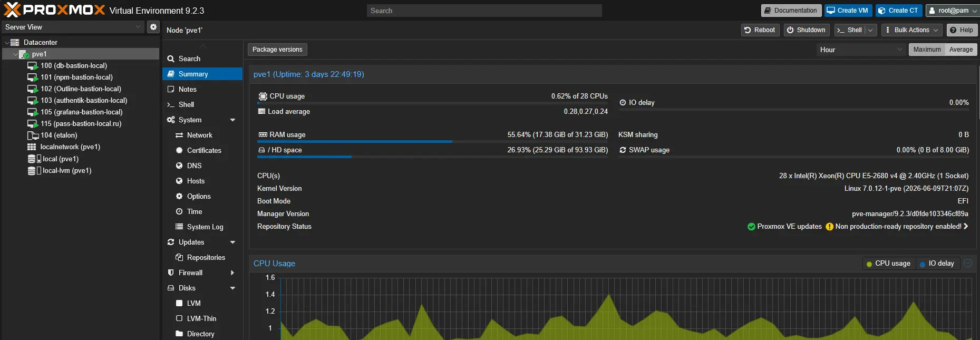Select VM 102 (Outline-bastion-local)
The height and width of the screenshot is (340, 980).
click(81, 89)
